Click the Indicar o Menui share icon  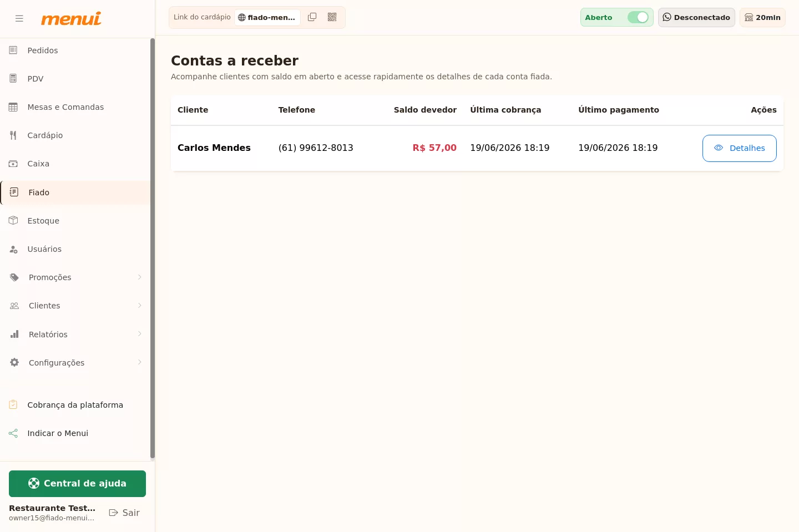pos(13,433)
